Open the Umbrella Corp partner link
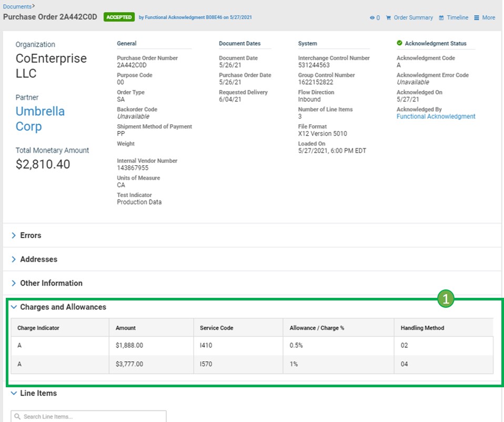The image size is (504, 422). (x=40, y=118)
